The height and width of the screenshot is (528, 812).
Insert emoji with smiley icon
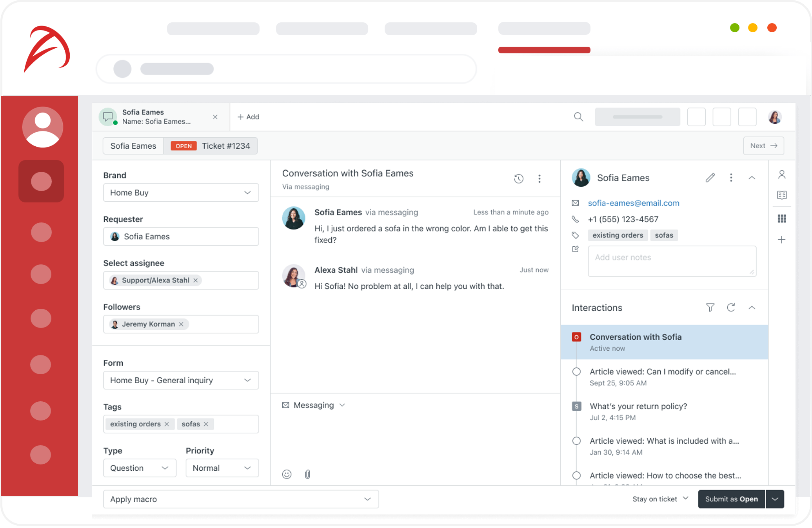(x=287, y=474)
